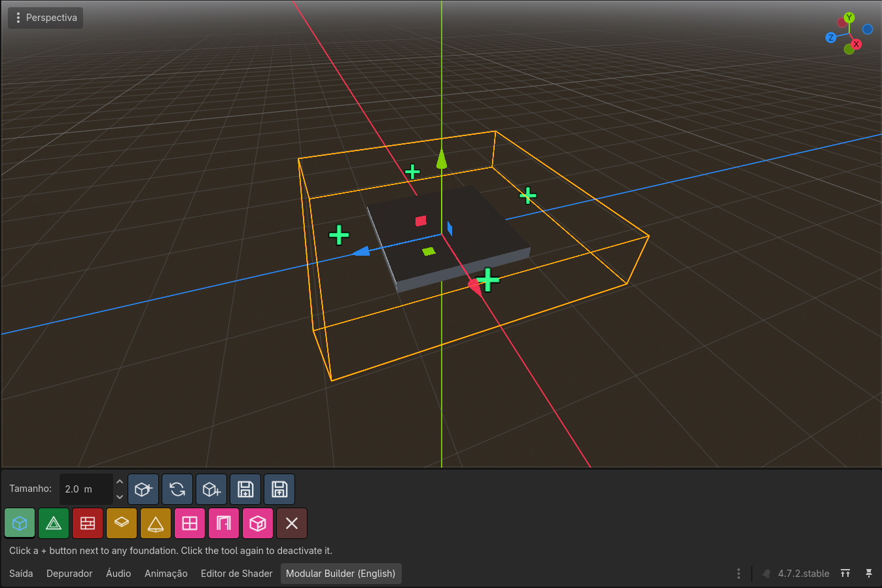This screenshot has height=588, width=882.
Task: Open the Perspectiva viewport menu
Action: 45,18
